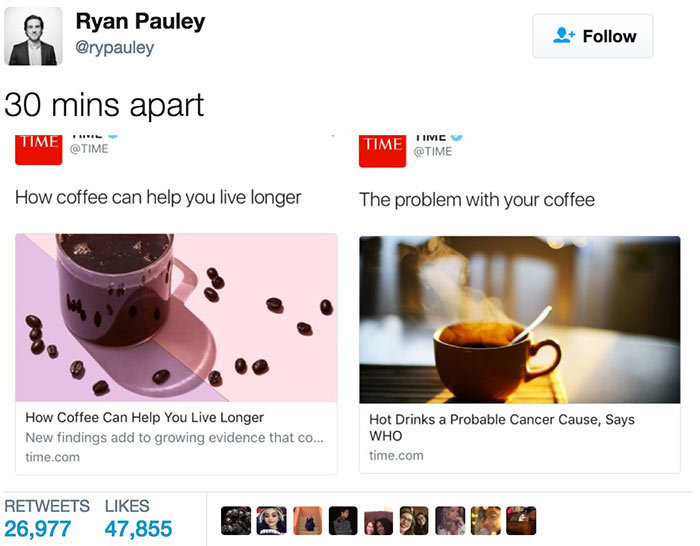Open the pink coffee mug article image
This screenshot has width=700, height=546.
click(176, 317)
